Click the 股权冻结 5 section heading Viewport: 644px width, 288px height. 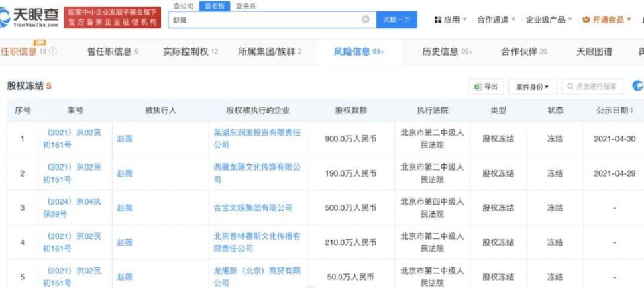[x=29, y=86]
